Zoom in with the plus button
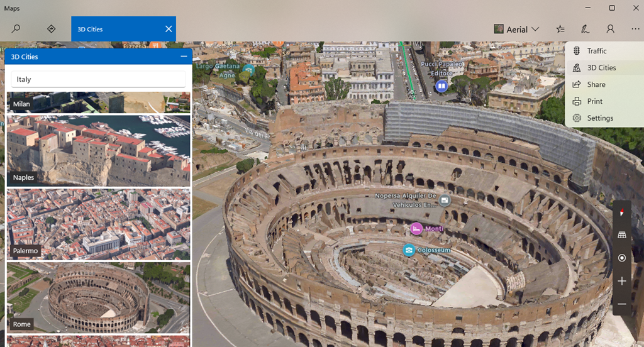644x347 pixels. [x=622, y=281]
